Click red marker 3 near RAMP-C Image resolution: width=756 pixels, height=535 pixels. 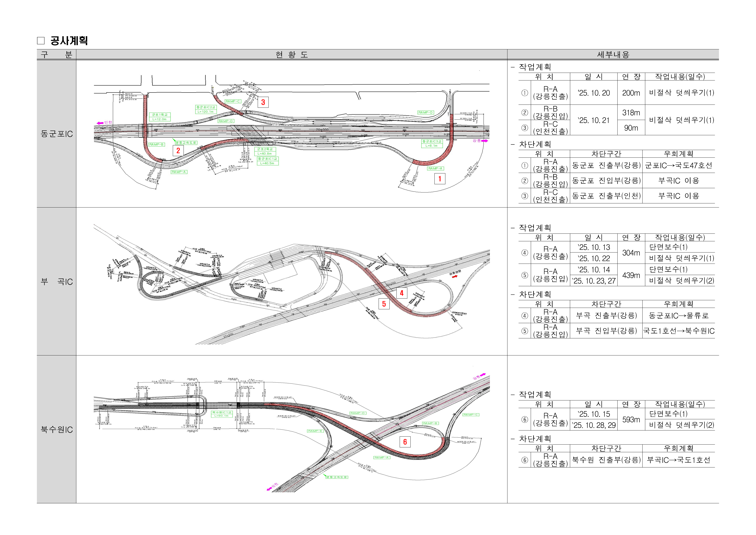point(263,102)
